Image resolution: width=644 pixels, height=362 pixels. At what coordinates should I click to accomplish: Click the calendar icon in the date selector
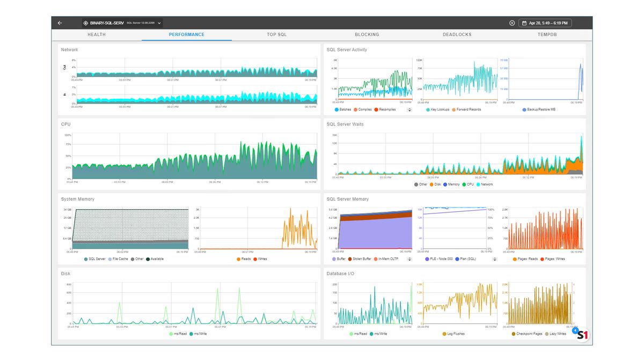pyautogui.click(x=524, y=23)
